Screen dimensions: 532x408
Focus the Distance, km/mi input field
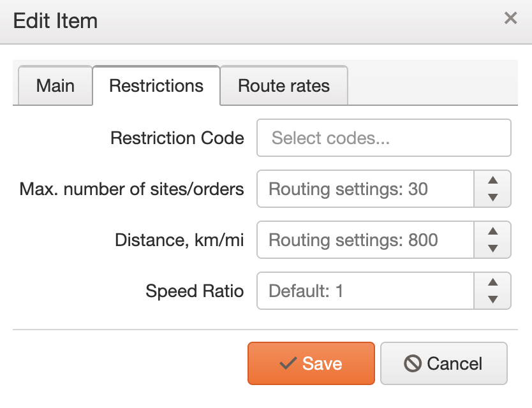click(366, 240)
